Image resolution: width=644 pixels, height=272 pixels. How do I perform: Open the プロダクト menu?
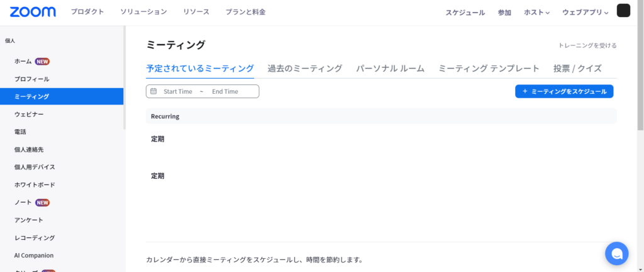pos(87,12)
